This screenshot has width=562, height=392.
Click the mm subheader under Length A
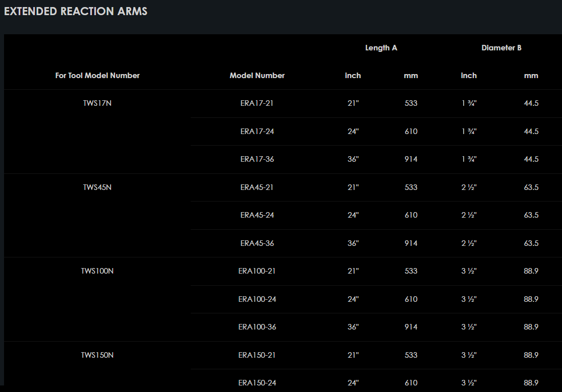(411, 76)
